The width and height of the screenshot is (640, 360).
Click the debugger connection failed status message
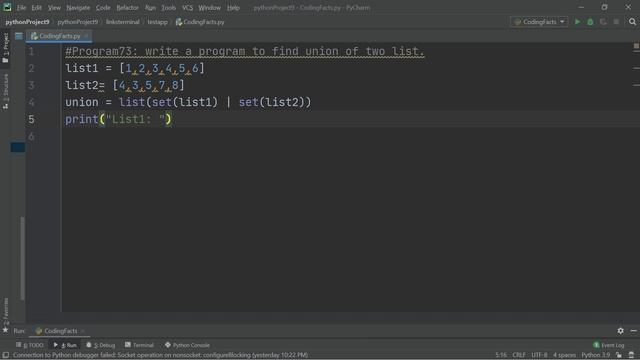[160, 355]
